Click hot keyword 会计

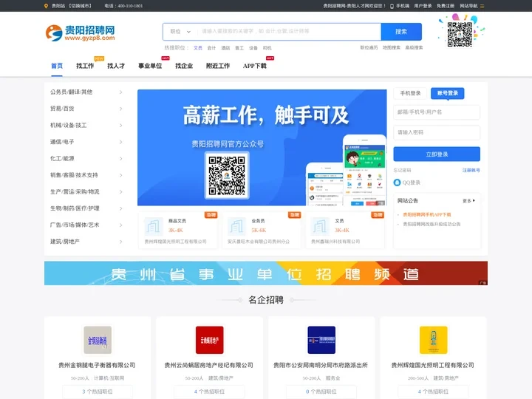[x=212, y=48]
